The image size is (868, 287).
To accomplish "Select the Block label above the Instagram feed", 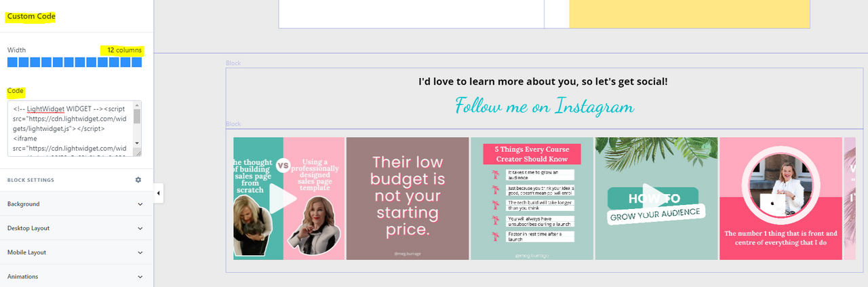I will point(233,124).
